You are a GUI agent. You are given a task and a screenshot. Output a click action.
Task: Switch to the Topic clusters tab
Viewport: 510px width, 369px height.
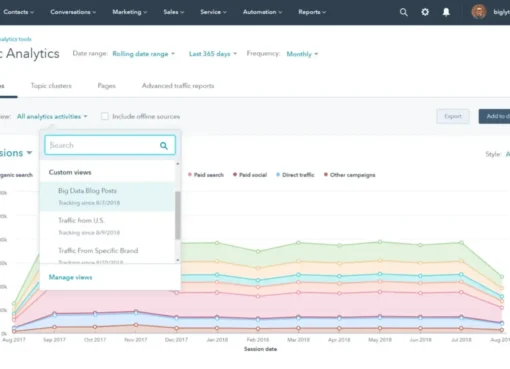51,86
